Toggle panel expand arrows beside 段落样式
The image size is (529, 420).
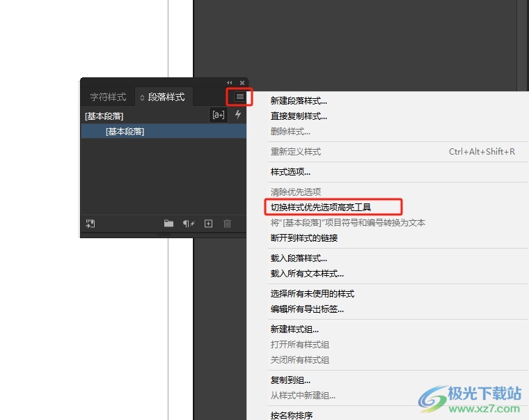pyautogui.click(x=142, y=98)
